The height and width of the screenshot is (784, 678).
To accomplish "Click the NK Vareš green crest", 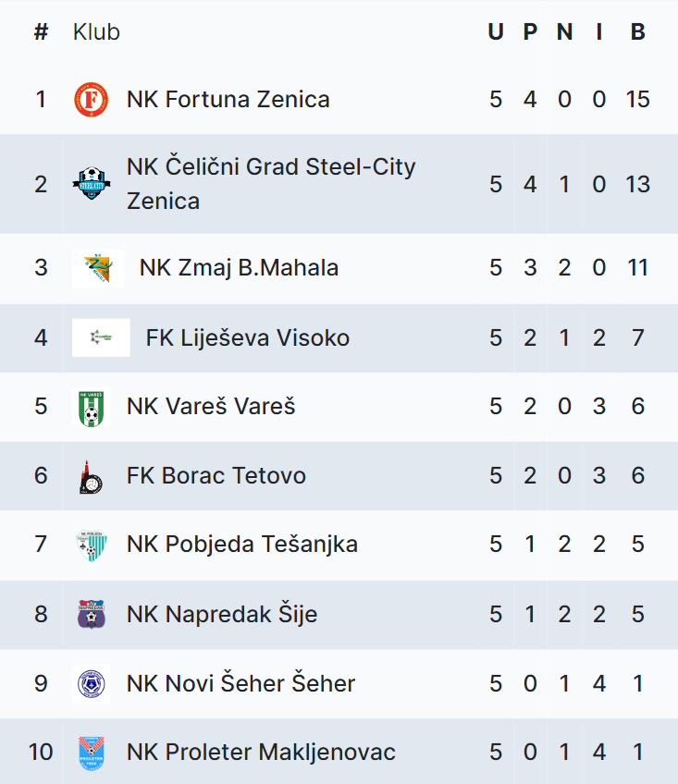I will 91,407.
